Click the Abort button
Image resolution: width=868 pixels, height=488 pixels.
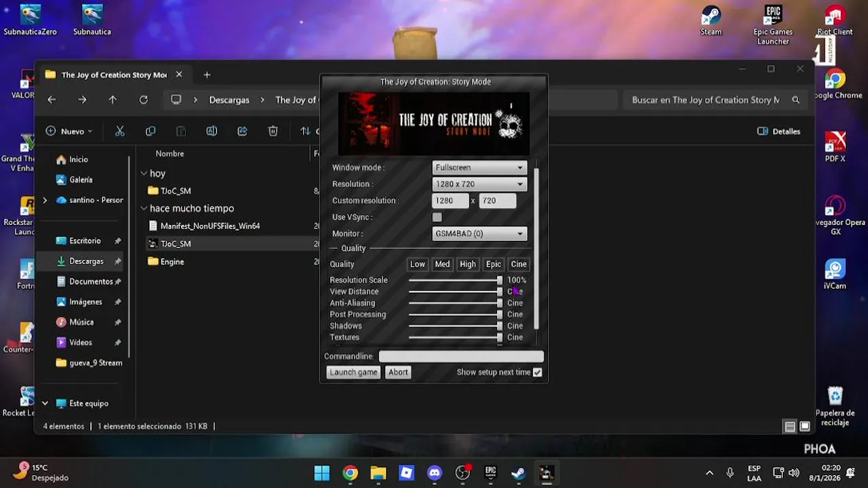point(398,372)
